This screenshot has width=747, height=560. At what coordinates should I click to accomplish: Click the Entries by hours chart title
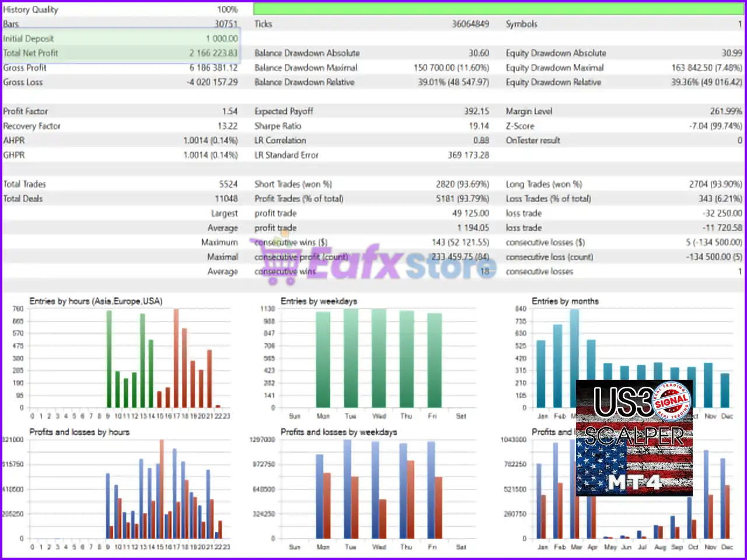pos(96,302)
